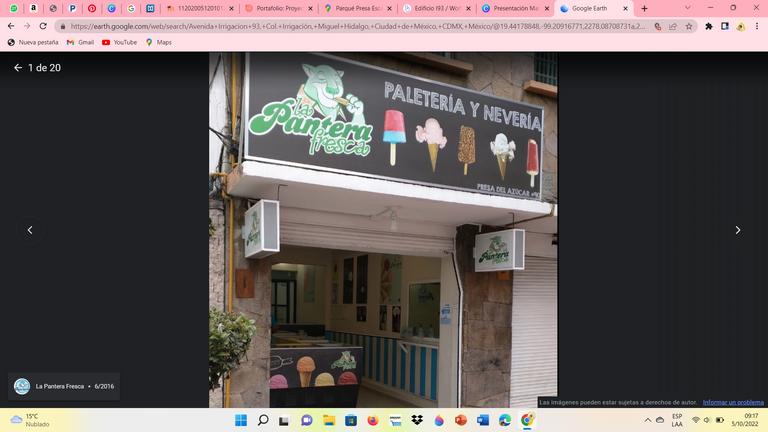Open the pinned Pinterest tab

(x=92, y=8)
